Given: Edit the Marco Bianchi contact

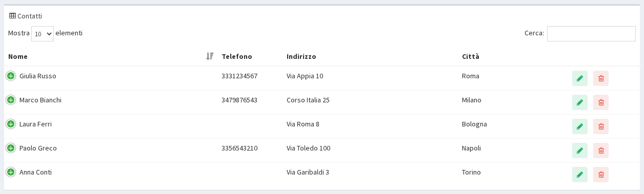Looking at the screenshot, I should coord(580,102).
